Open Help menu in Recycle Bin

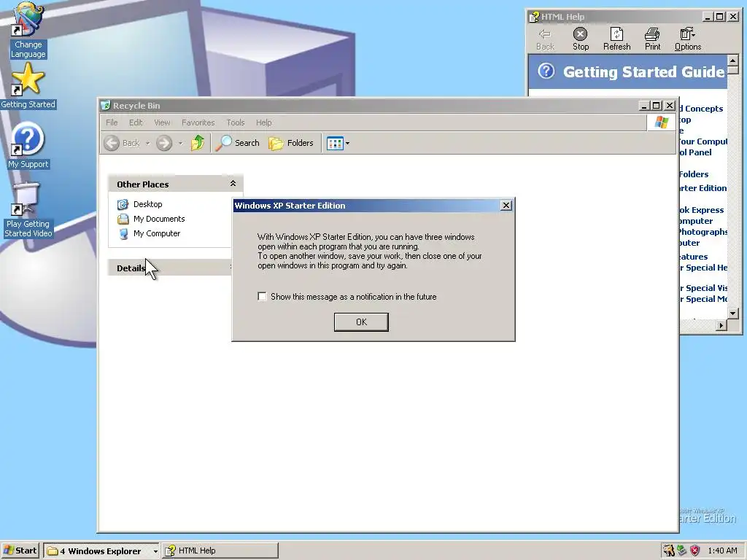click(263, 122)
